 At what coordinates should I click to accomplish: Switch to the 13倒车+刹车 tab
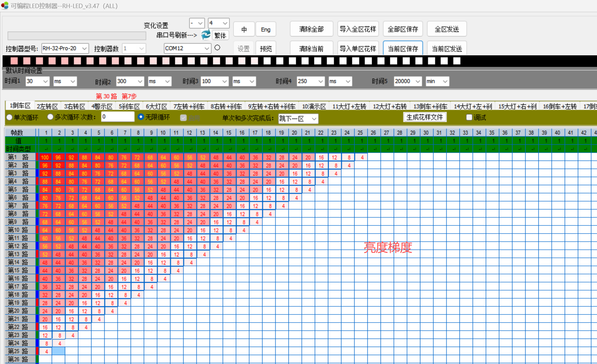430,106
